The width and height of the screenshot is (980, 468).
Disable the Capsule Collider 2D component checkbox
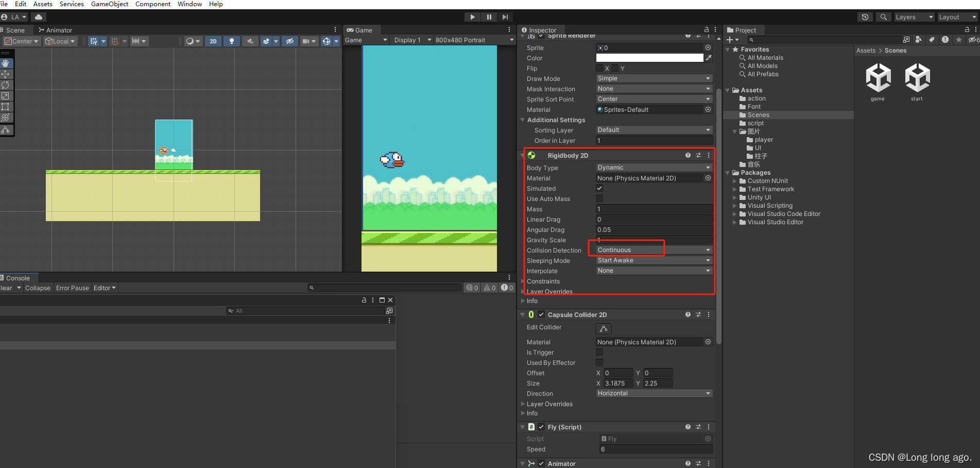pos(541,314)
